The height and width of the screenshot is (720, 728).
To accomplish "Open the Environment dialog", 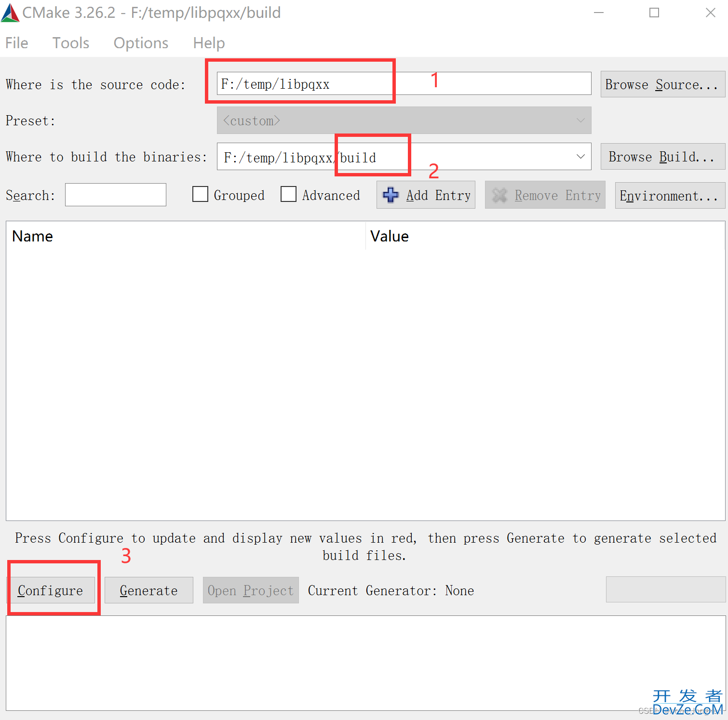I will (x=670, y=196).
